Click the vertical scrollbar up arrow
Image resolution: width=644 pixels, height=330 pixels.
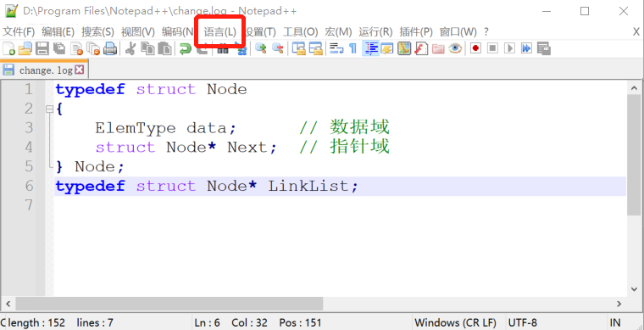click(x=634, y=87)
